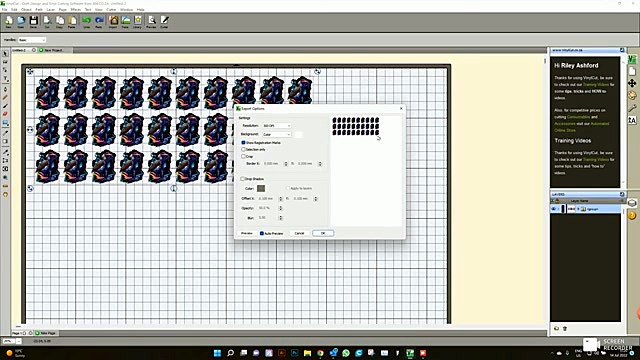Click the Cancel button in Export Options
Image resolution: width=640 pixels, height=360 pixels.
(299, 233)
